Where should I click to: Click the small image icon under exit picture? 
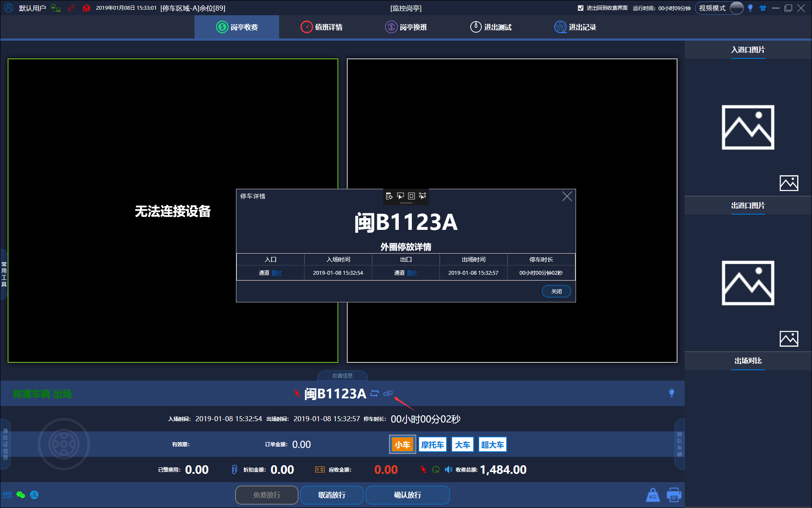(x=789, y=339)
